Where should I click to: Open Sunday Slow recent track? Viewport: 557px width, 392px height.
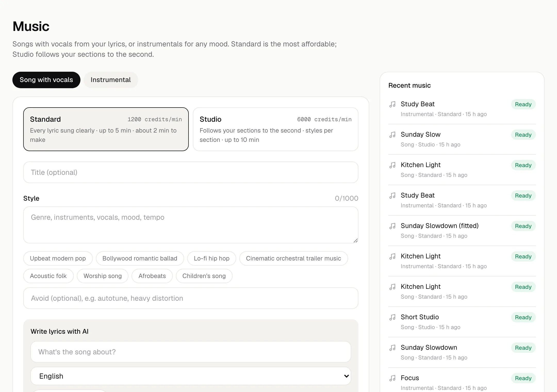point(462,139)
